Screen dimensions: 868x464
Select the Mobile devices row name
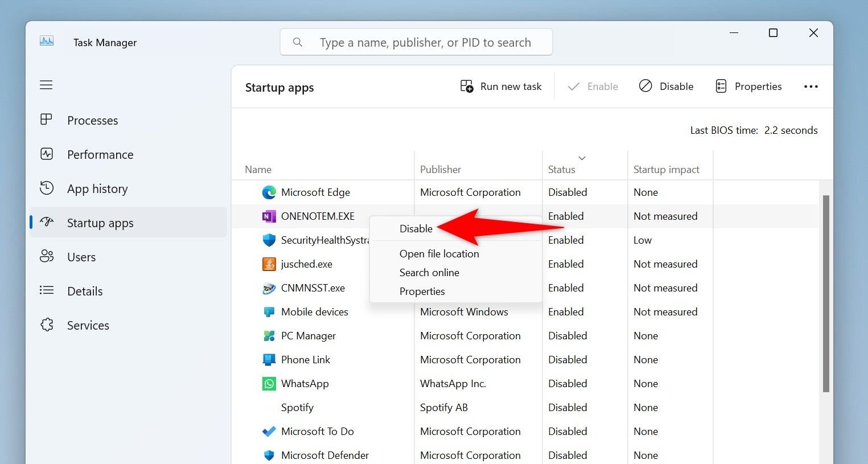click(x=315, y=312)
